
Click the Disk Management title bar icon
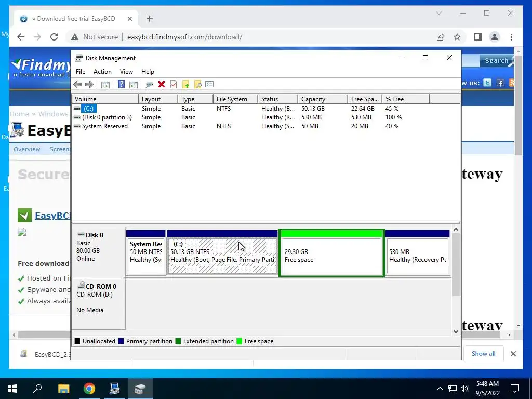click(79, 58)
